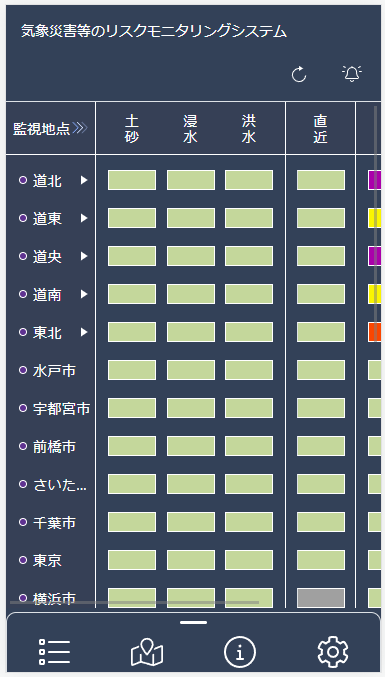Open the map view tab
This screenshot has width=385, height=677.
coord(147,652)
